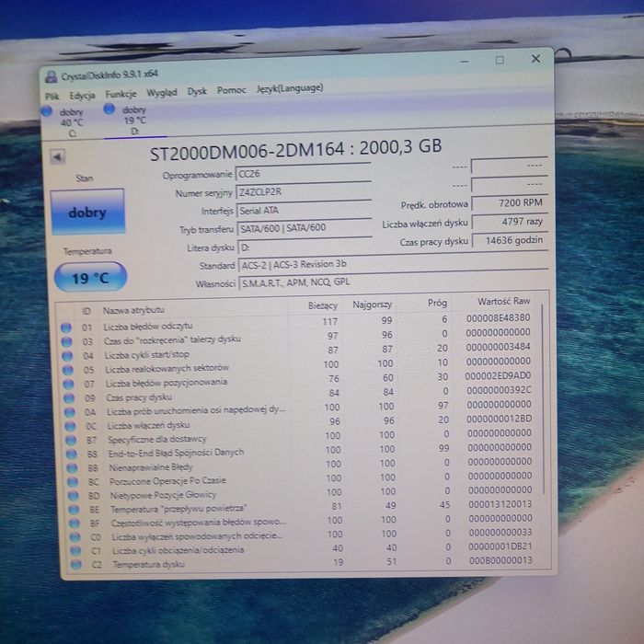Screen dimensions: 644x644
Task: Click status dot for Specyficzne dla dostawcy
Action: (x=71, y=440)
